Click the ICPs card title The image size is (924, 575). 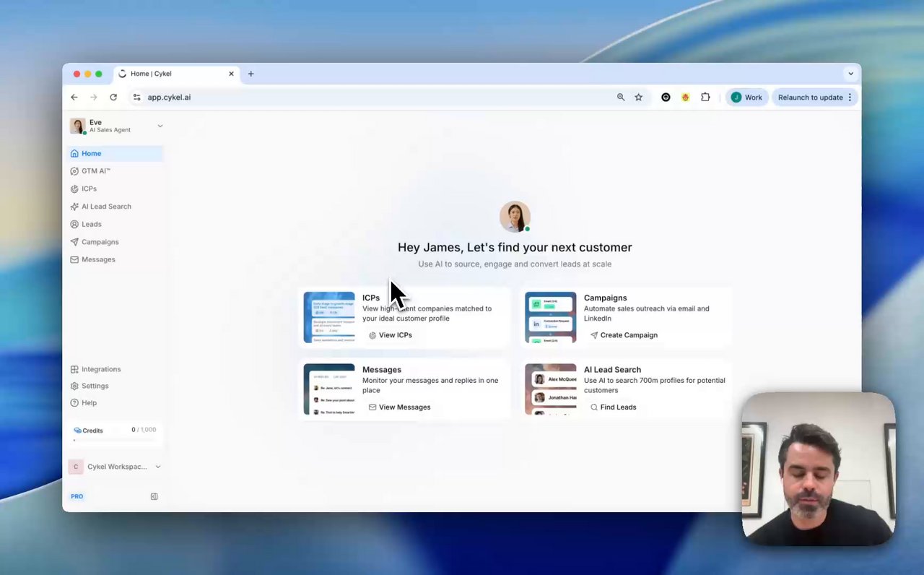(371, 298)
